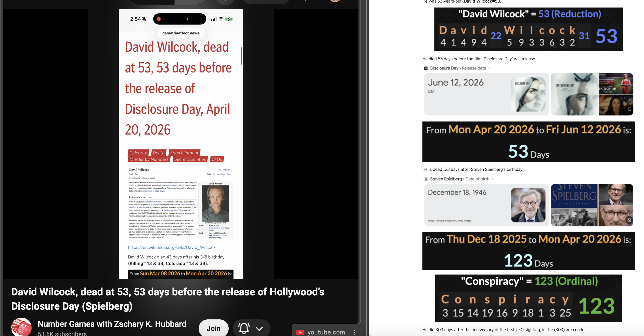Select the Secret Societies tag
The height and width of the screenshot is (336, 644).
[190, 159]
